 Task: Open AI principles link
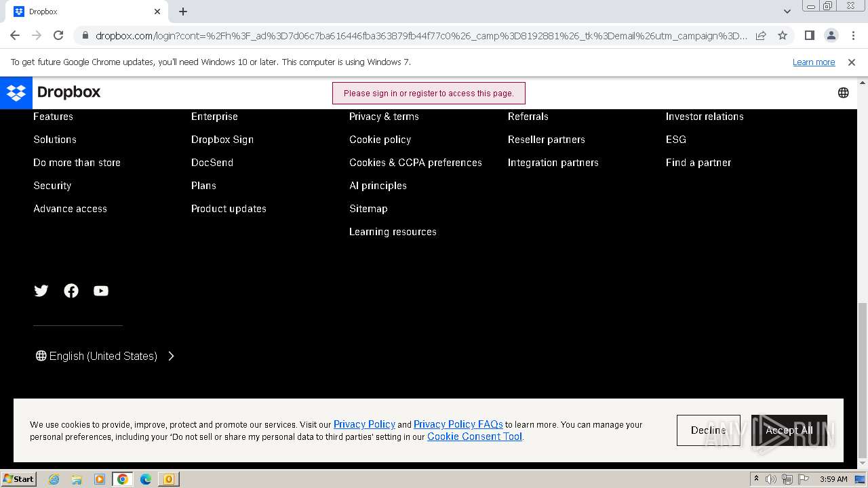pos(378,186)
